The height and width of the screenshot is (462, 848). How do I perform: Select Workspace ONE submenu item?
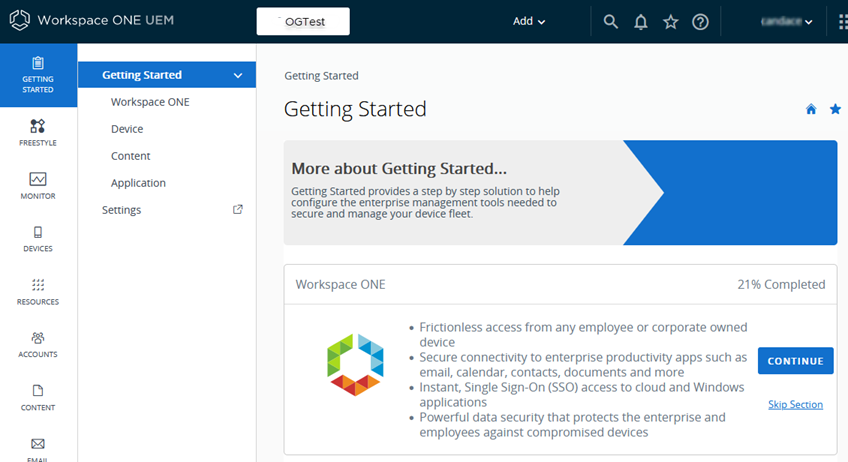[x=150, y=102]
